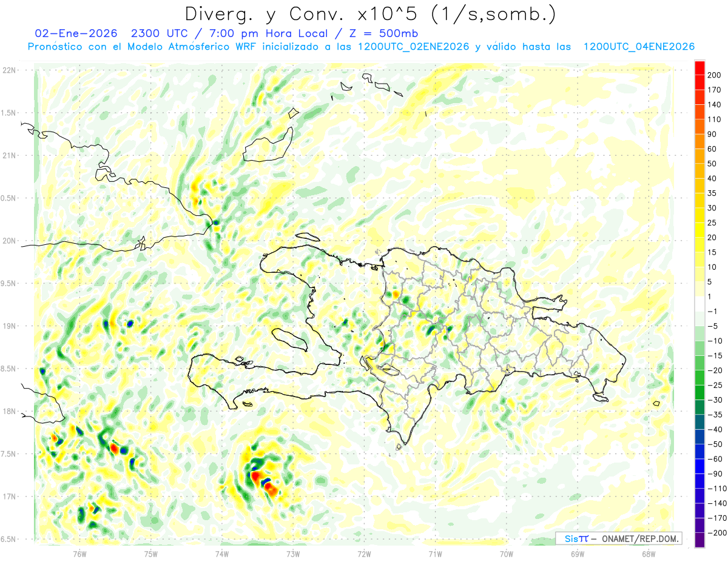Click the '71W' longitude label
Viewport: 728px width, 562px height.
click(x=435, y=554)
